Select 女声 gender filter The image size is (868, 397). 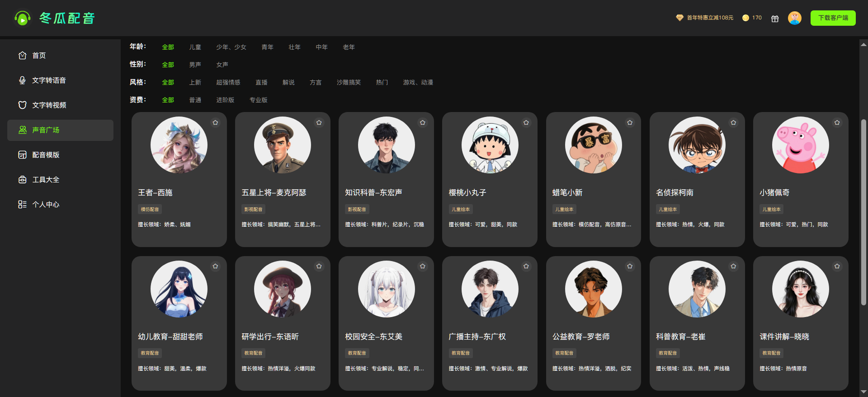222,65
